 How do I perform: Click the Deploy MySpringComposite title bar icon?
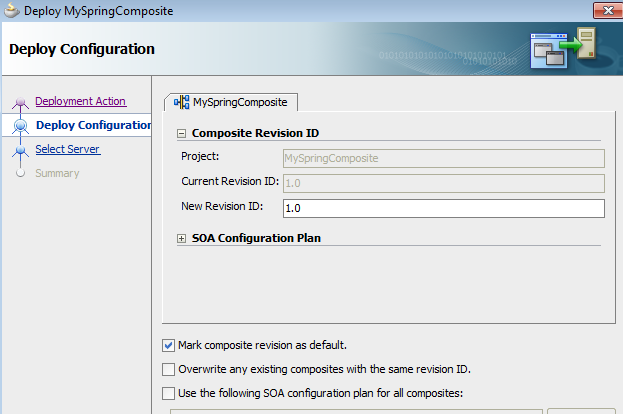(11, 11)
